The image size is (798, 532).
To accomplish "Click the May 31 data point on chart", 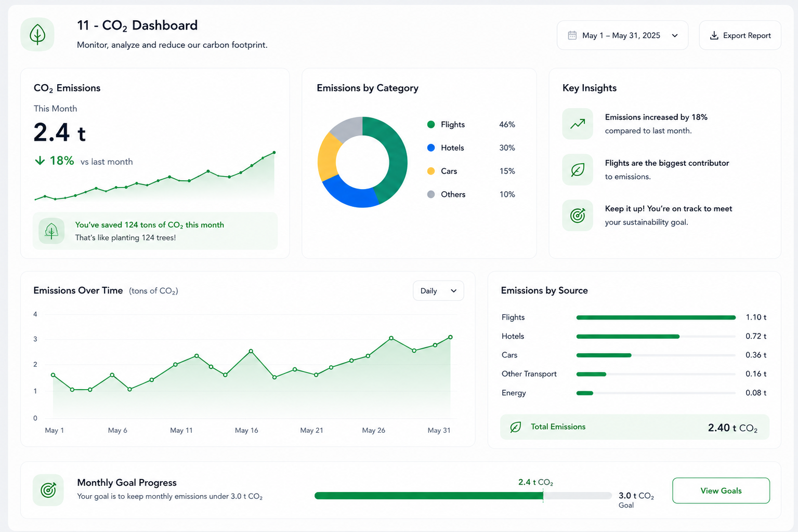I will (450, 337).
